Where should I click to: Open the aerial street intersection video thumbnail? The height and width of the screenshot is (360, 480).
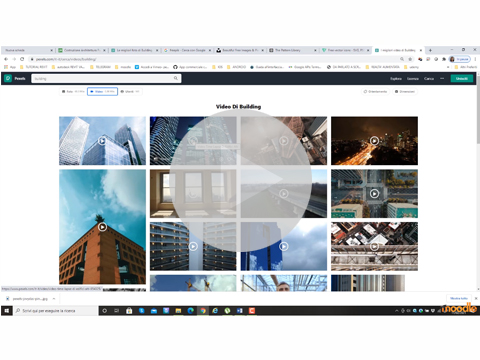pyautogui.click(x=374, y=194)
